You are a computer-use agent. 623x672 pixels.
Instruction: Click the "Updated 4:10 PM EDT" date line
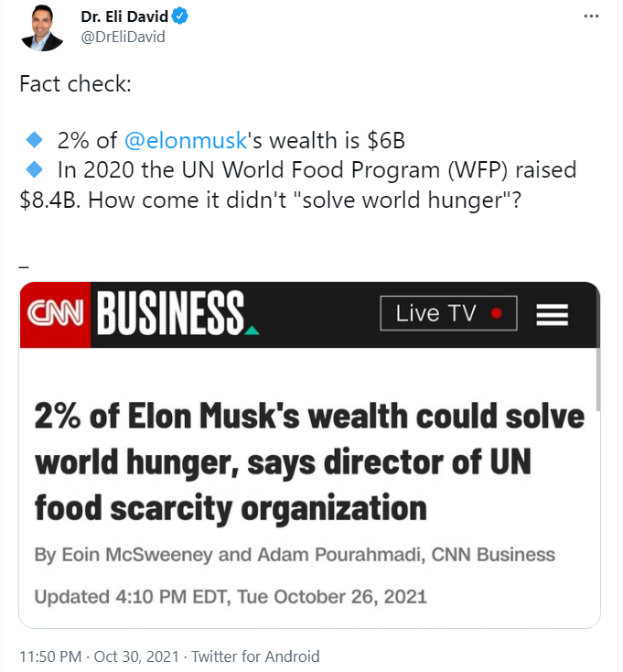[231, 597]
